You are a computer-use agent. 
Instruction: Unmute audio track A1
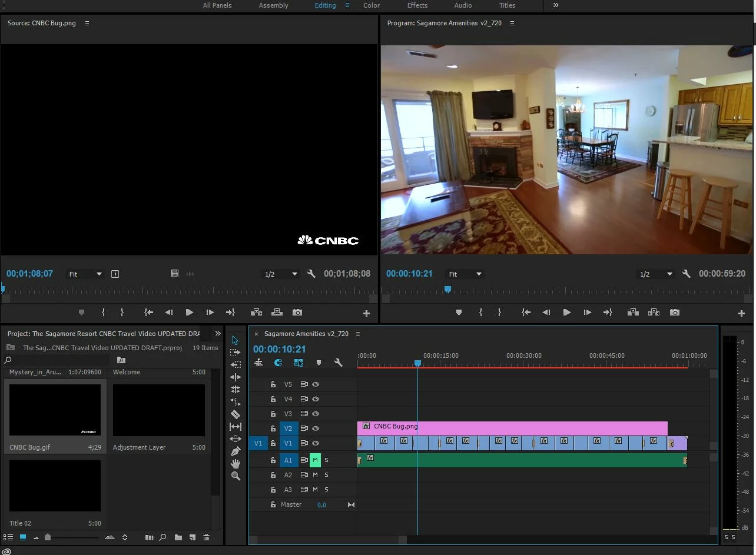pos(315,460)
